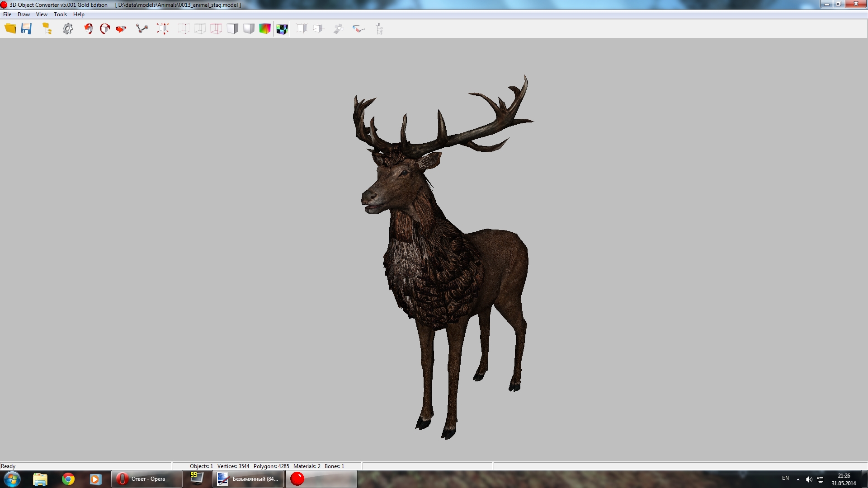The height and width of the screenshot is (488, 868).
Task: Click the bones skeleton nodes icon
Action: coord(142,29)
